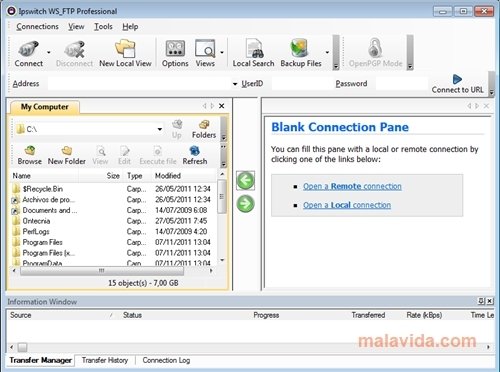Click the Source column header
Viewport: 500px width, 372px height.
point(61,315)
